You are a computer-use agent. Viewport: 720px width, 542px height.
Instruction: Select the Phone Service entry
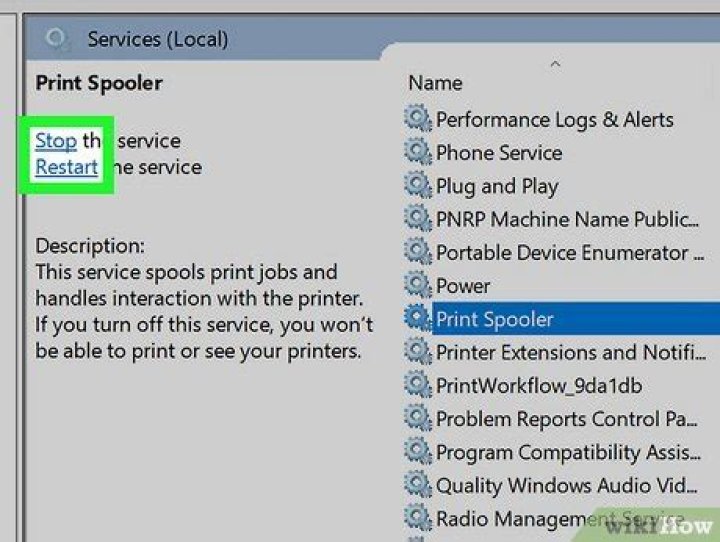499,153
